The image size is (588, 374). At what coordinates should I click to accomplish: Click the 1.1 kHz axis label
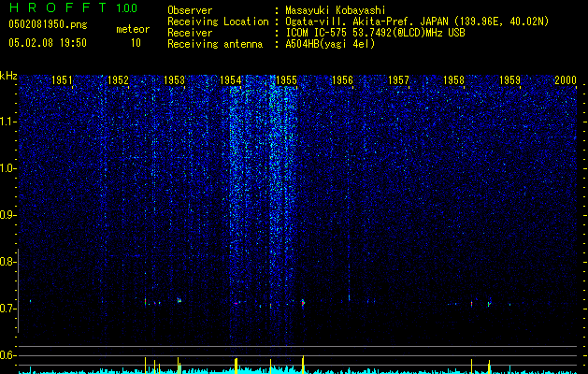(7, 122)
